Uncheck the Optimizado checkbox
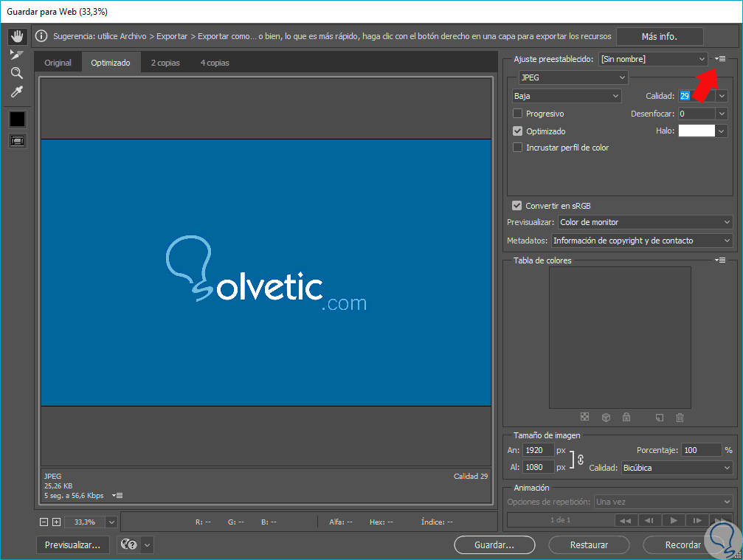Image resolution: width=743 pixels, height=560 pixels. coord(517,131)
